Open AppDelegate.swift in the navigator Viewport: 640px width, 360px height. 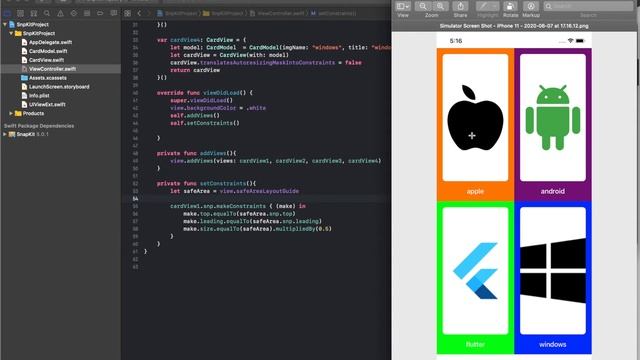(50, 42)
